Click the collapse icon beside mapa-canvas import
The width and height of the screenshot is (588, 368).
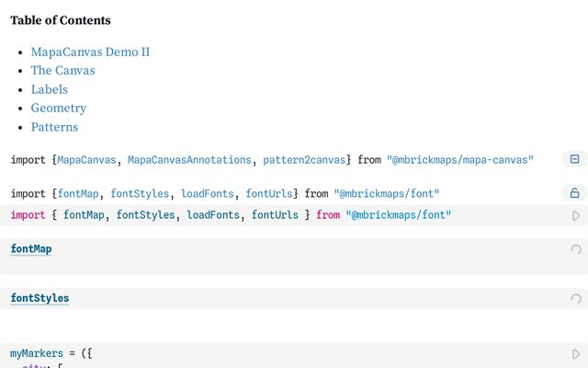pos(574,159)
